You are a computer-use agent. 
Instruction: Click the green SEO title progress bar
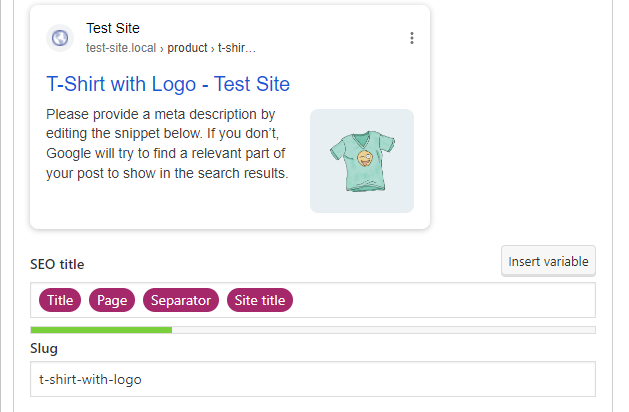313,330
